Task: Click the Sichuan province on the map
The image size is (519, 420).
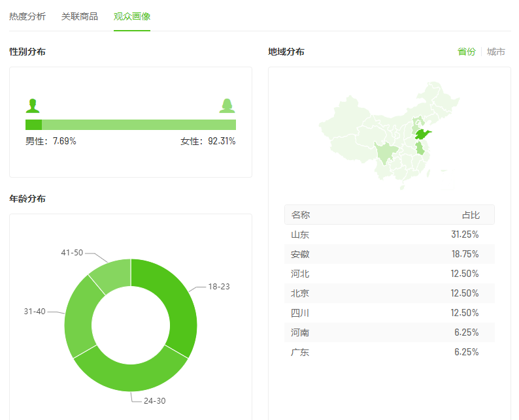Action: [x=385, y=152]
